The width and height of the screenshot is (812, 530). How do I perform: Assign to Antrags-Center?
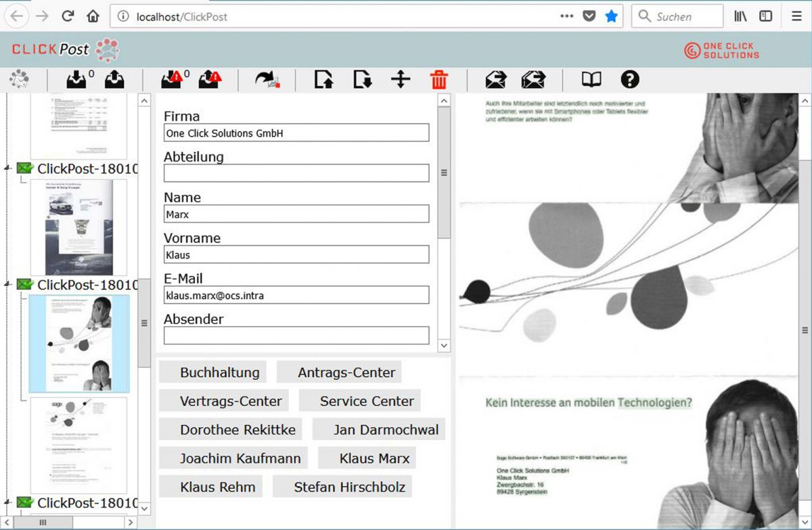pos(339,372)
